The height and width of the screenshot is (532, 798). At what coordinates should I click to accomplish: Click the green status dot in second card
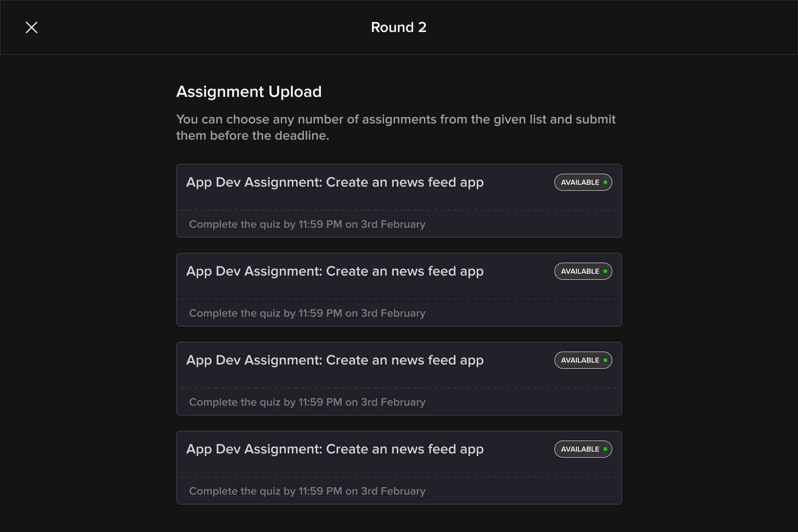tap(605, 271)
